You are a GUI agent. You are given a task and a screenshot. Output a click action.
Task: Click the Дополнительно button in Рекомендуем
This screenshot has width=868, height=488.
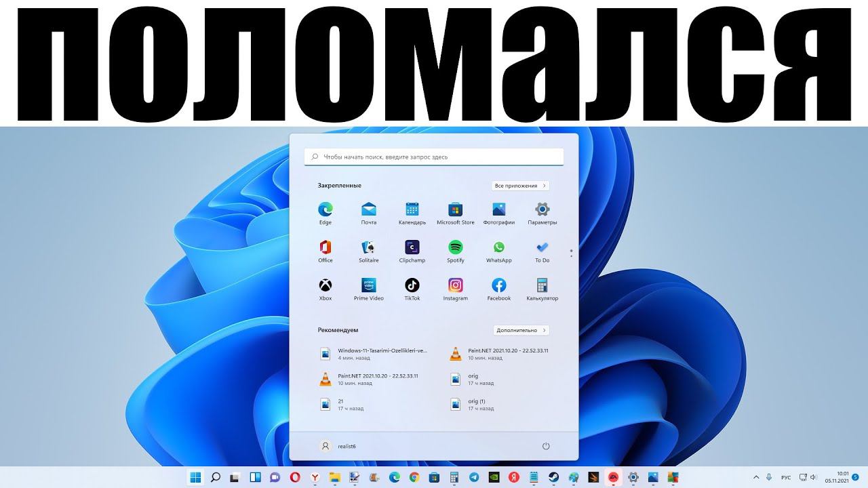pos(521,330)
